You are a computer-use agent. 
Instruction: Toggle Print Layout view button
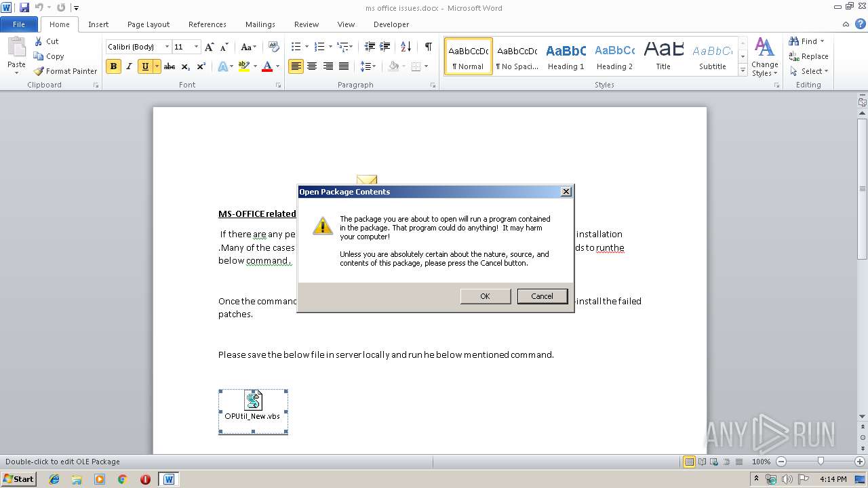point(689,462)
